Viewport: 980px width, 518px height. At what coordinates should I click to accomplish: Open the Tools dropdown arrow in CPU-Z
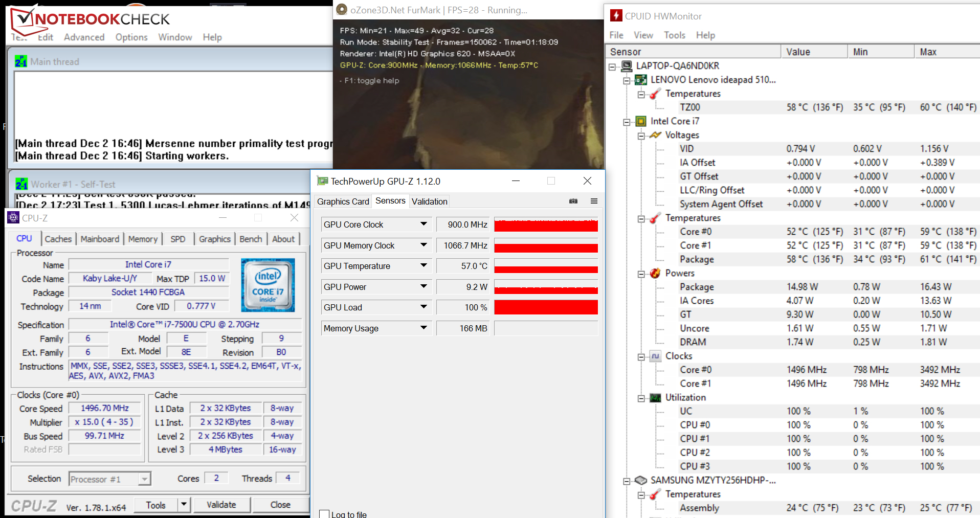184,505
